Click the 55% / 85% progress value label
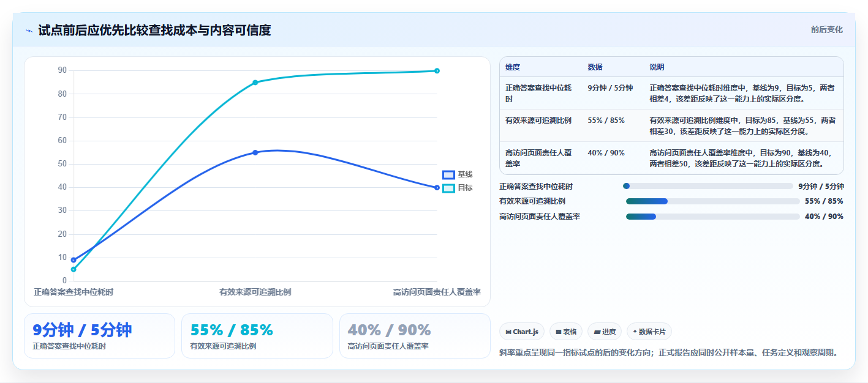 click(824, 201)
